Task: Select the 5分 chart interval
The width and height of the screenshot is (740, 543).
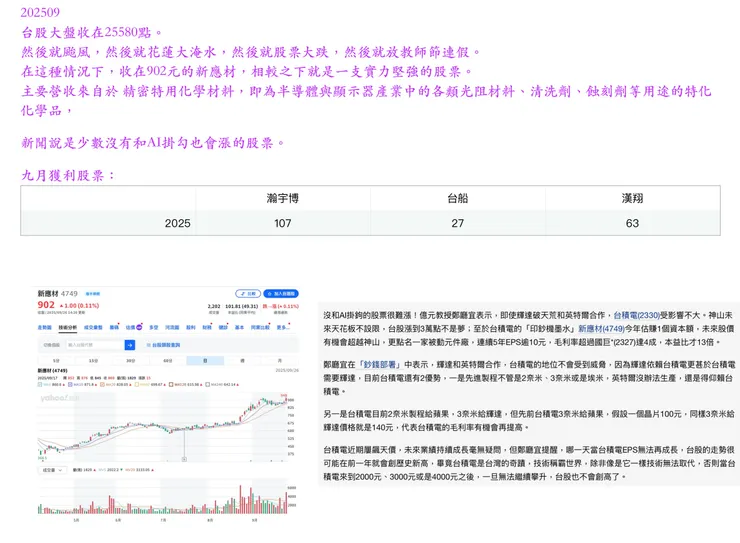Action: 56,360
